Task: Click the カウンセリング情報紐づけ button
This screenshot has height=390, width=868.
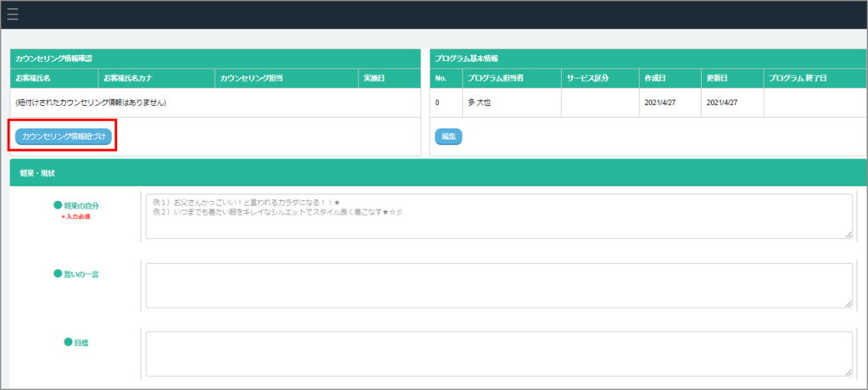Action: pyautogui.click(x=64, y=136)
